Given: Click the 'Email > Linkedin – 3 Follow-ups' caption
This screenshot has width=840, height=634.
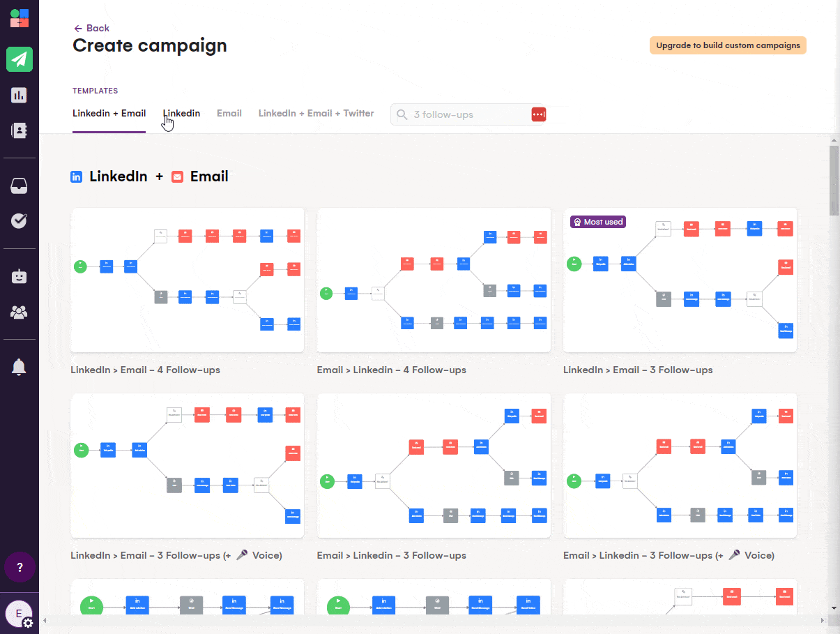Looking at the screenshot, I should (x=392, y=555).
